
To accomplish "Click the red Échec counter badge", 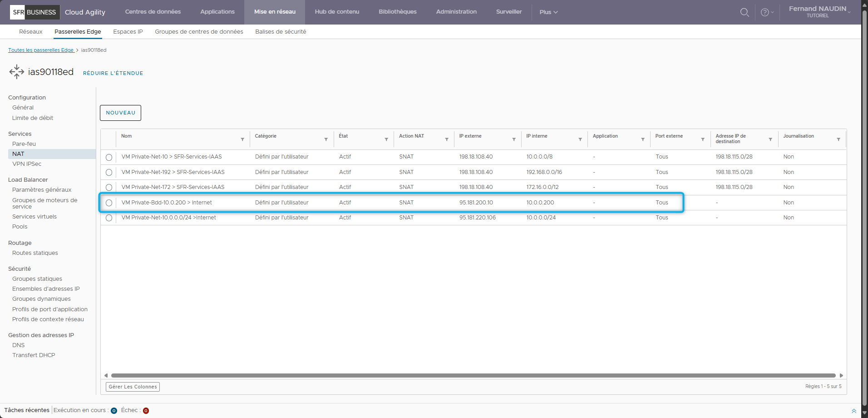I will click(146, 411).
